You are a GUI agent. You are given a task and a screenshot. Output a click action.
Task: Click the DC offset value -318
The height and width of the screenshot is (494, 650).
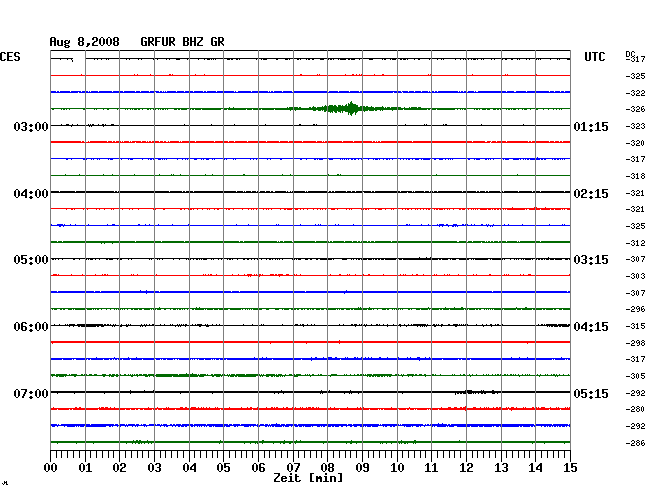pyautogui.click(x=635, y=176)
